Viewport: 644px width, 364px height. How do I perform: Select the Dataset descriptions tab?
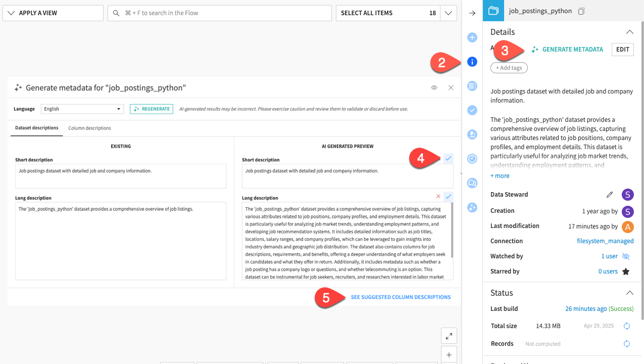36,128
